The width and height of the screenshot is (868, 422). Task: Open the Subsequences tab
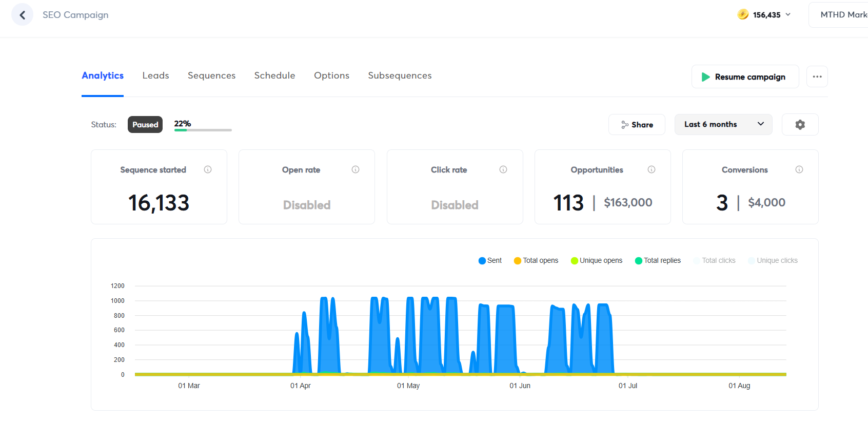400,75
